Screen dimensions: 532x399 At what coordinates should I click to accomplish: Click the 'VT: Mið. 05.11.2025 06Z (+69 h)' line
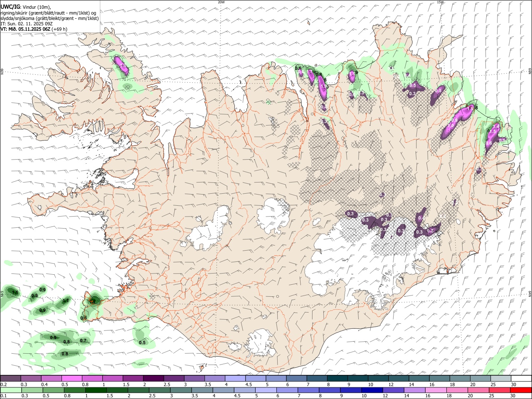34,29
